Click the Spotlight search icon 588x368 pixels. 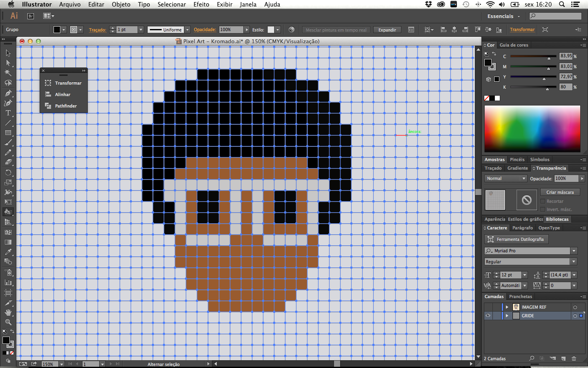point(562,4)
